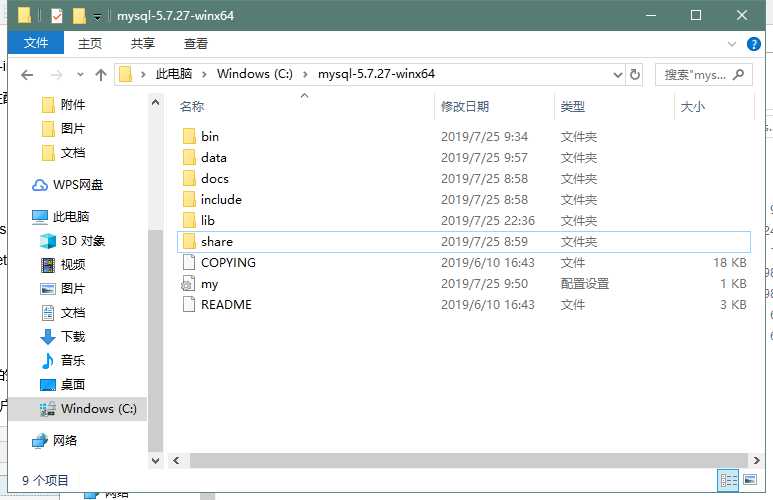Open the 共享 ribbon tab

coord(143,43)
